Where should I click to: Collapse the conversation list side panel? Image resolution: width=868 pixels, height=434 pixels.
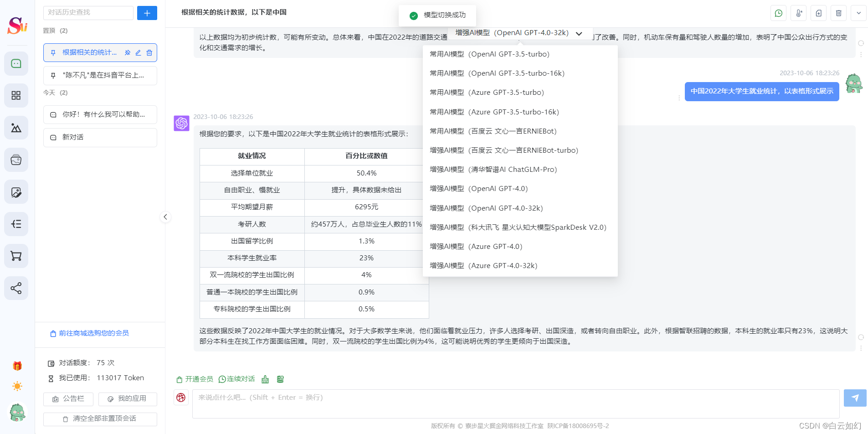coord(165,217)
